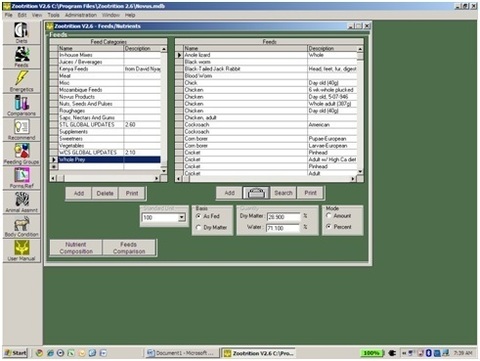
Task: Select the Energetics lightning icon
Action: point(21,81)
